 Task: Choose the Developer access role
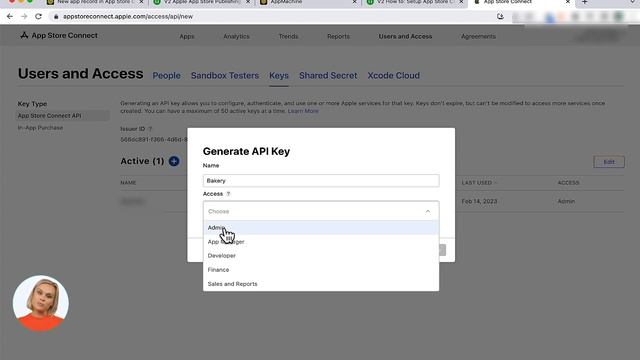(321, 256)
